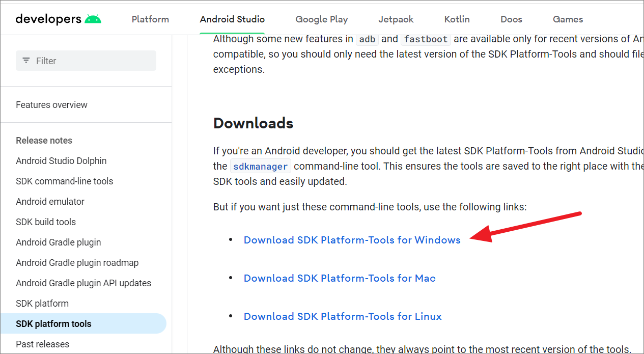Navigate to the Games tab

pos(568,19)
